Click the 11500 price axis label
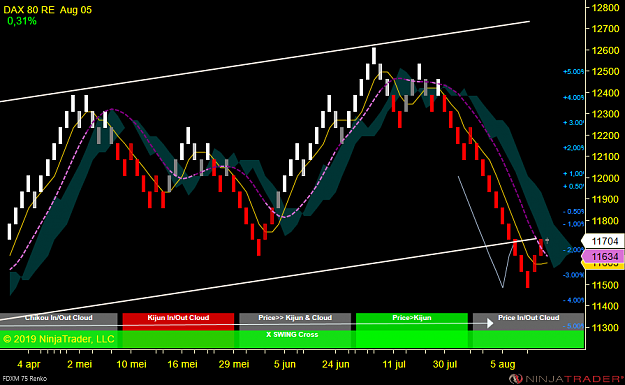 click(x=605, y=285)
